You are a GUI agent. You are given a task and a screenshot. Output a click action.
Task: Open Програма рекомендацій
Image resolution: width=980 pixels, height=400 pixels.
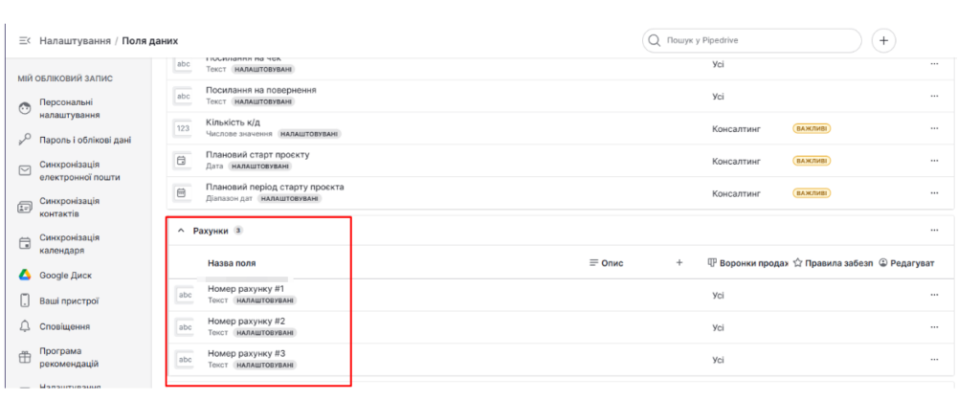[x=69, y=357]
